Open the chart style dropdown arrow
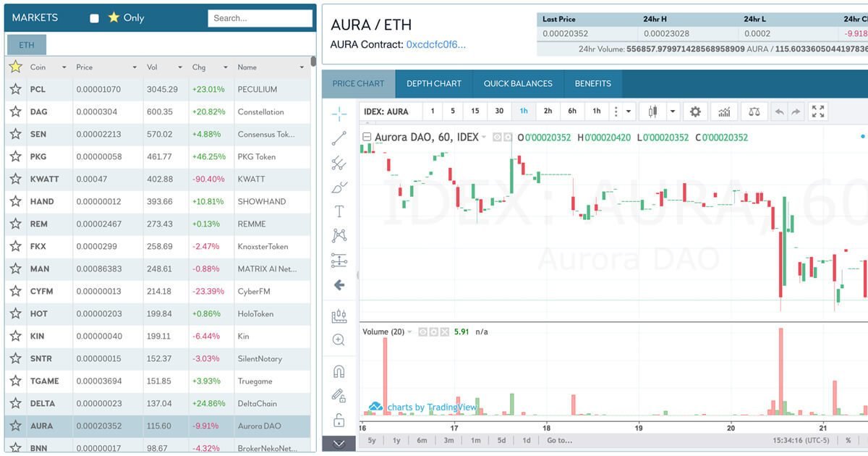Viewport: 868px width, 456px height. (673, 111)
